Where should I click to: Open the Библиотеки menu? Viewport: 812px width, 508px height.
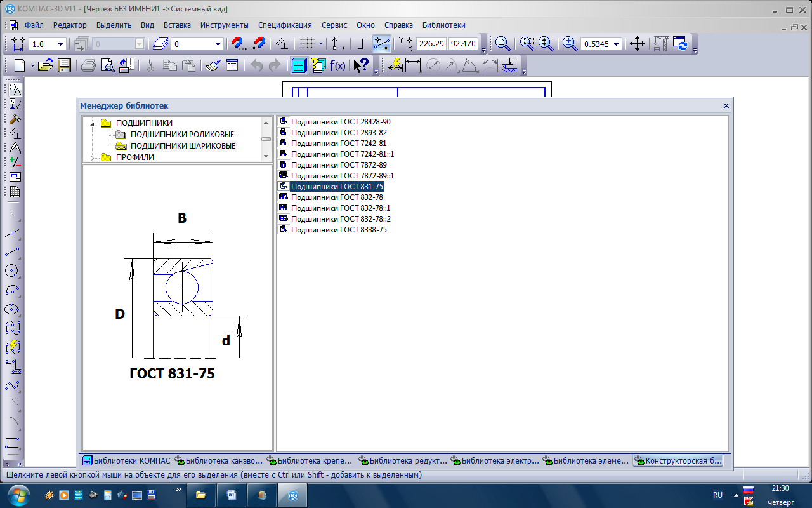pyautogui.click(x=444, y=25)
